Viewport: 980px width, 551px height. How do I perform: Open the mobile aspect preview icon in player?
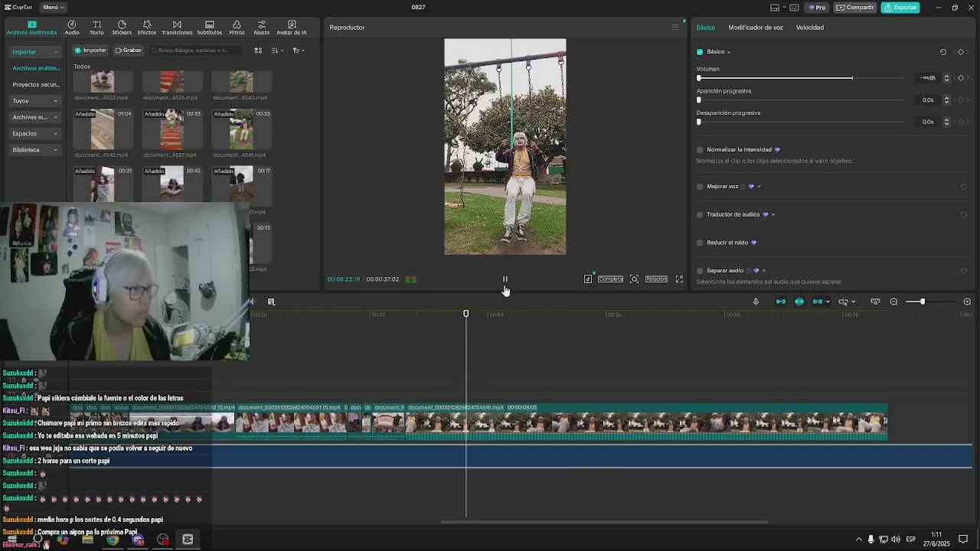[x=588, y=279]
